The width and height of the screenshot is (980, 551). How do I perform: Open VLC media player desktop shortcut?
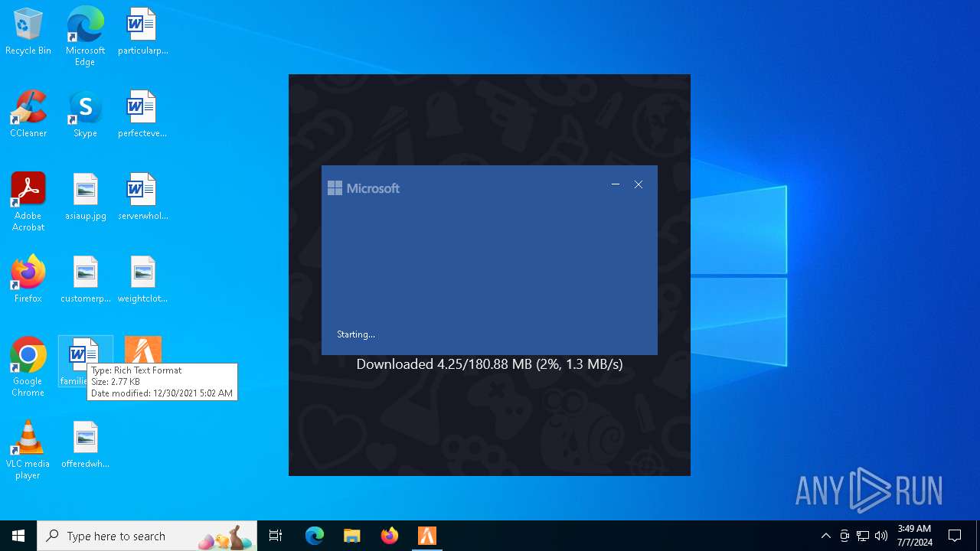click(x=28, y=450)
